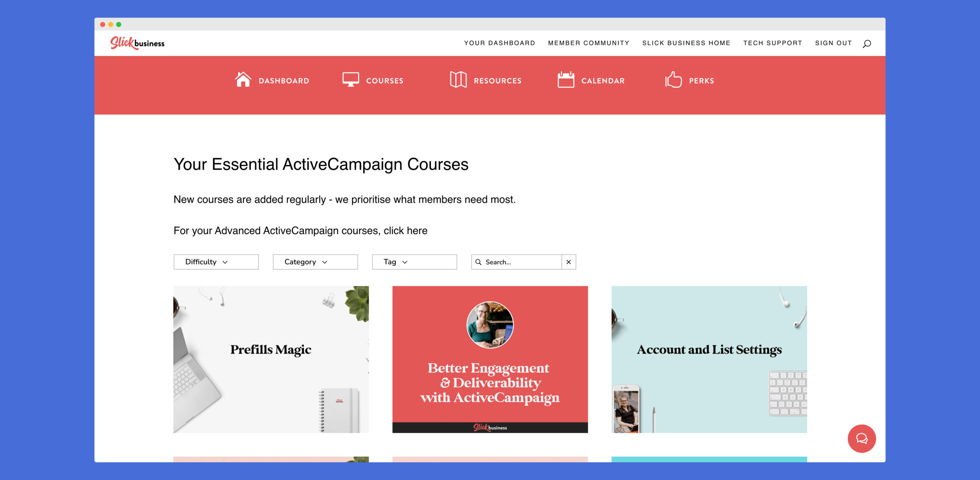Click the New courses are added regularly text
The image size is (980, 480).
(x=345, y=200)
